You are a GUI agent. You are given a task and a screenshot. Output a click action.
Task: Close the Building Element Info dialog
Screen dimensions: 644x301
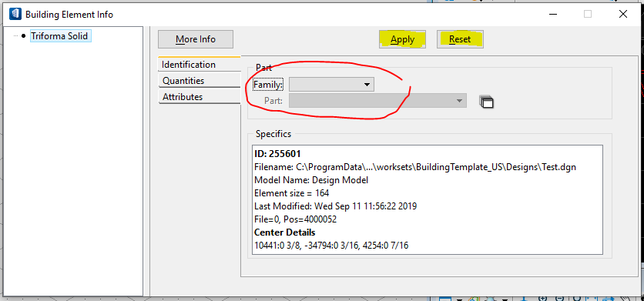click(623, 14)
